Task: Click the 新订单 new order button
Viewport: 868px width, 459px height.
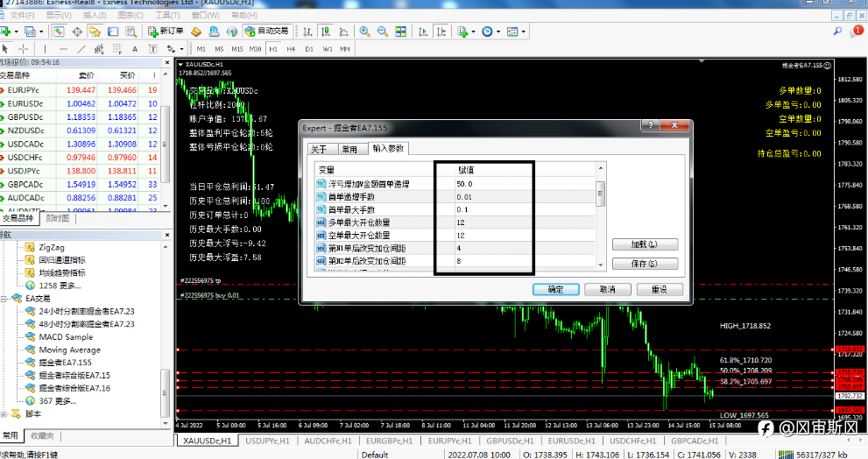Action: pos(166,32)
